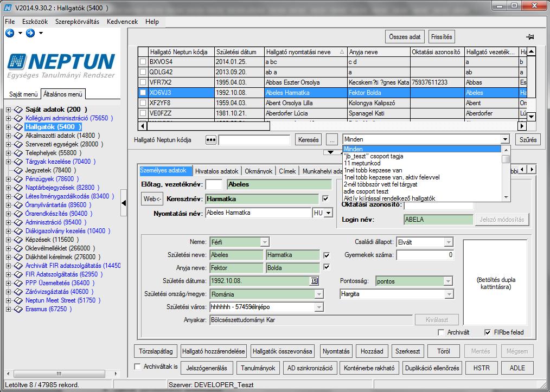Toggle the FIRbe felad checkbox

pos(487,332)
